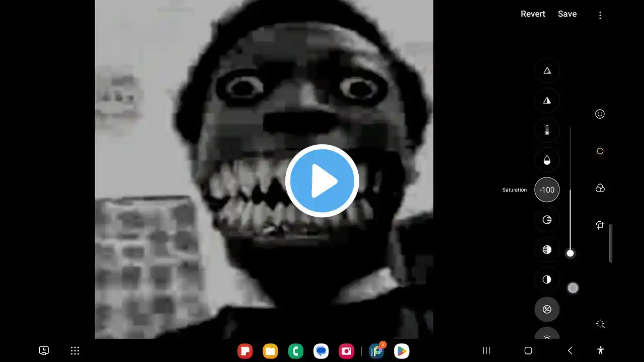
Task: Show recent apps with the navigation button
Action: coord(487,351)
